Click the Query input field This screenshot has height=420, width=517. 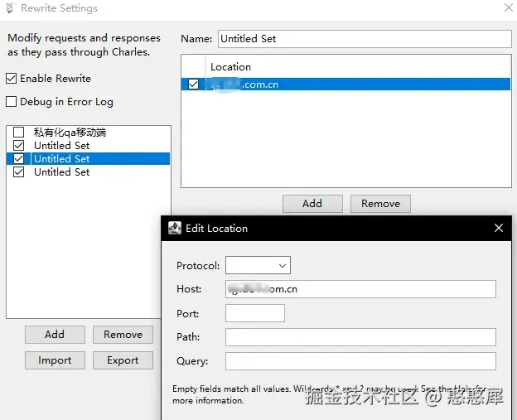click(x=360, y=361)
